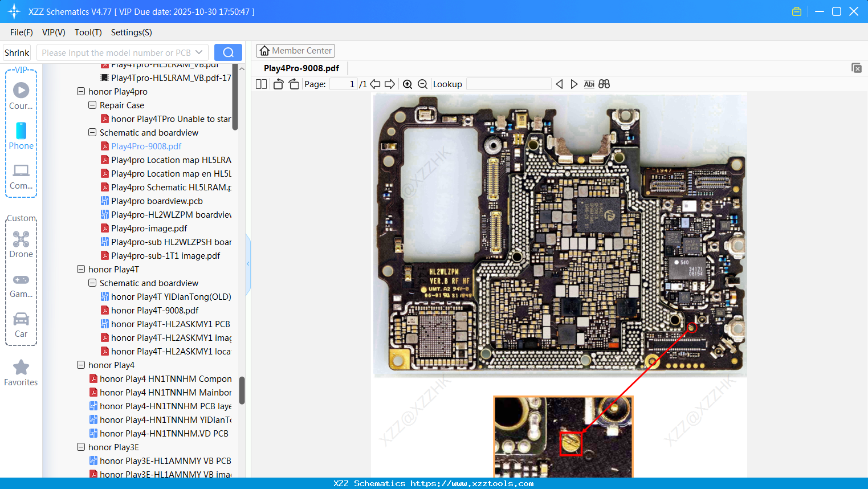Open Play4Pro-9008.pdf in the tree
The image size is (868, 489).
coord(146,146)
